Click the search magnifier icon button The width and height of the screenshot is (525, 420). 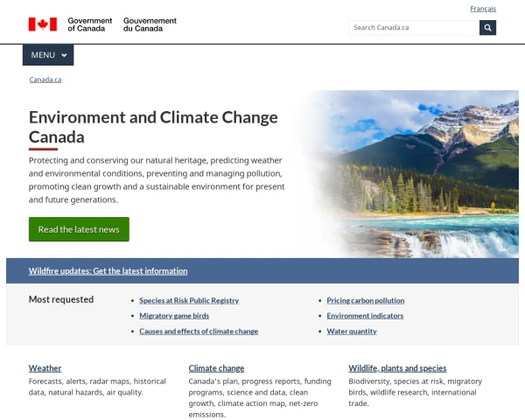[x=487, y=27]
